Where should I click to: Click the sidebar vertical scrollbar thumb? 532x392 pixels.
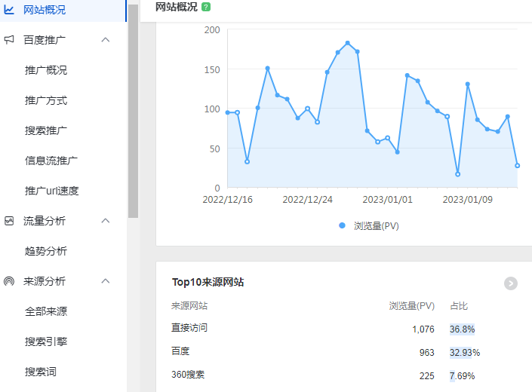[133, 111]
